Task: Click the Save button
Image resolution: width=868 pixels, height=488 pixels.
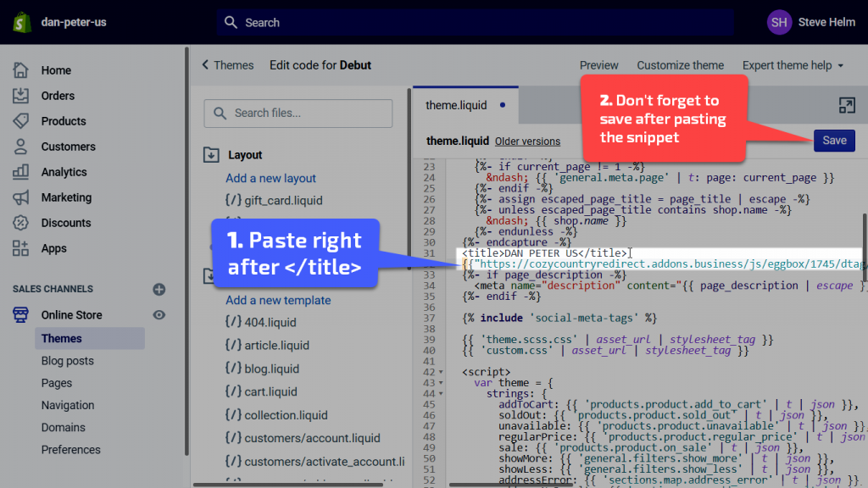Action: tap(834, 141)
